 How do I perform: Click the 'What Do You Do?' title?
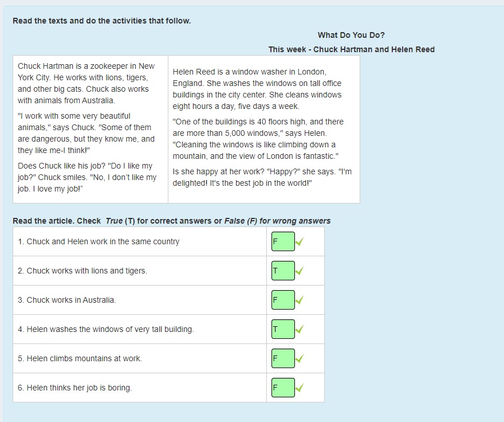[x=351, y=35]
